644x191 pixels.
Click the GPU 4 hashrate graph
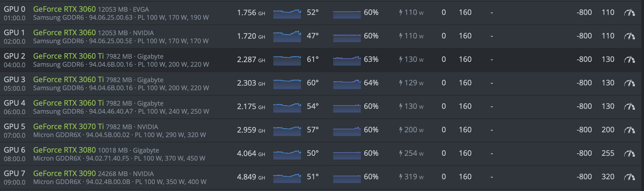(287, 108)
